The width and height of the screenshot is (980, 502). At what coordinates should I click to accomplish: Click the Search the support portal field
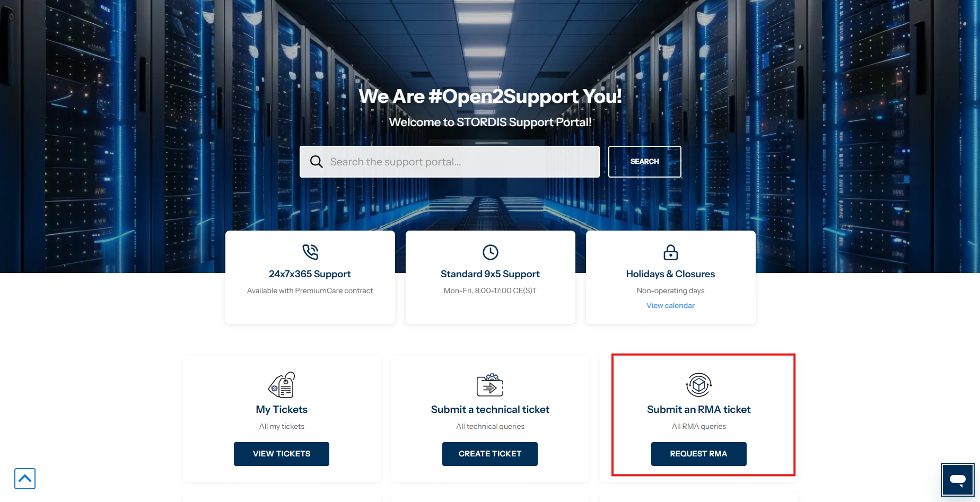click(450, 162)
